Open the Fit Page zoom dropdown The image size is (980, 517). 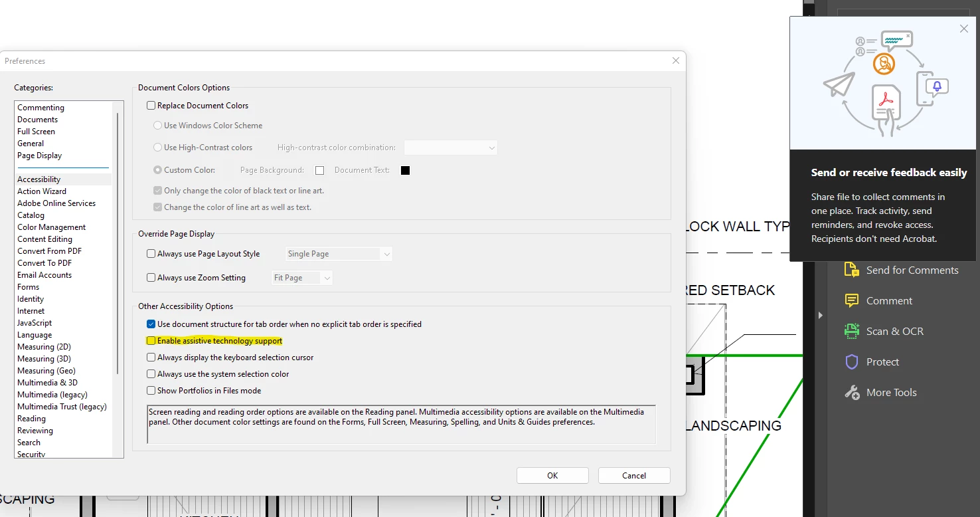tap(302, 278)
